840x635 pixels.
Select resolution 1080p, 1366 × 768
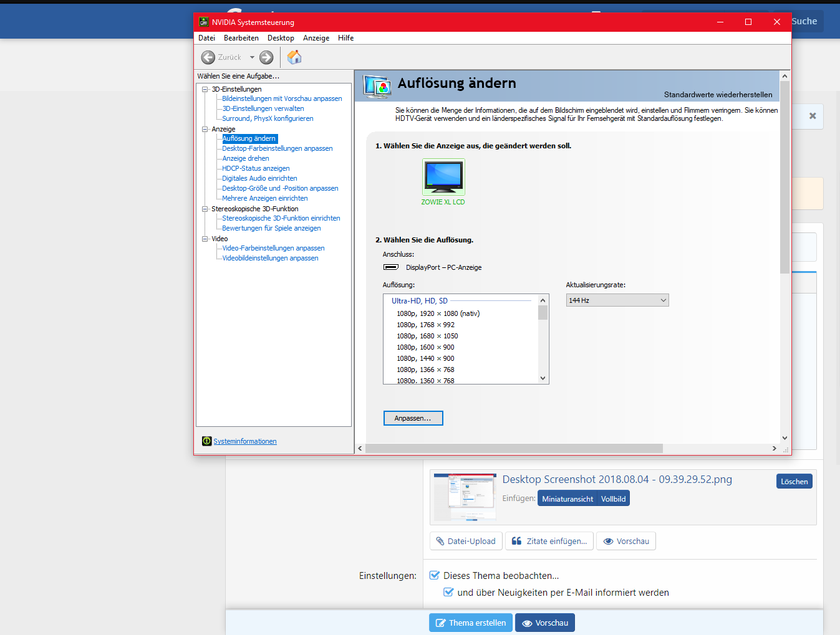pyautogui.click(x=425, y=370)
